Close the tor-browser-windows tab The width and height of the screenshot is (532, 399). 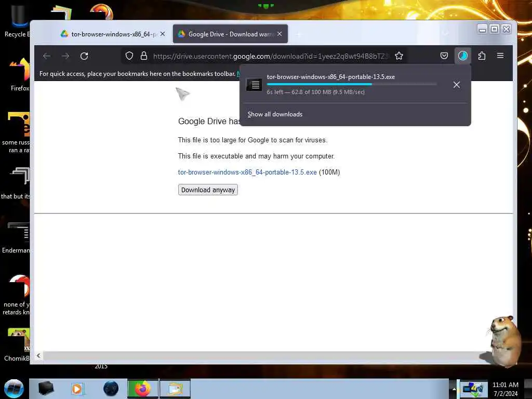click(163, 34)
